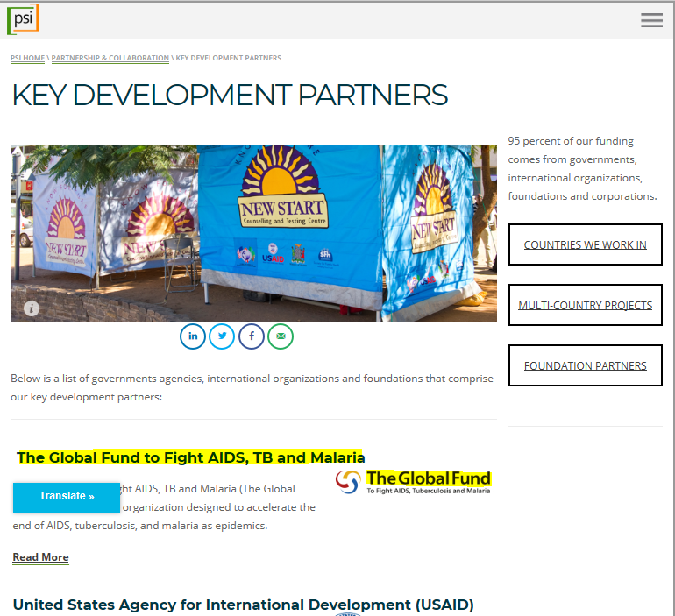Click The Global Fund logo image
Image resolution: width=675 pixels, height=616 pixels.
(413, 482)
